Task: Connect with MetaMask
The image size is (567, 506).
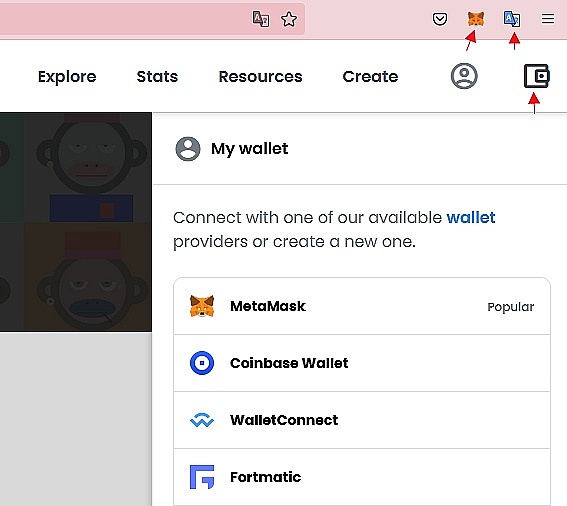Action: [x=362, y=306]
